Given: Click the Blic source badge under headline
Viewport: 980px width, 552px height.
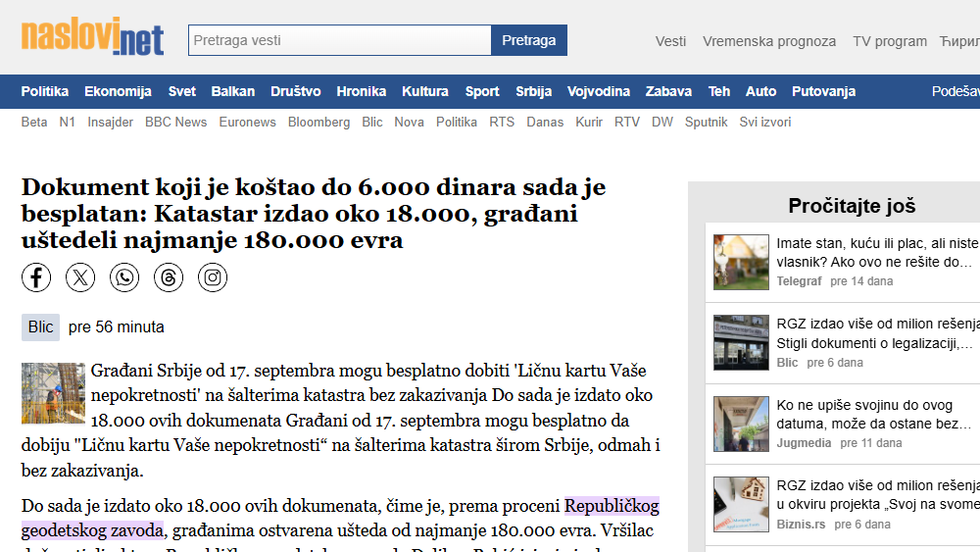Looking at the screenshot, I should click(x=40, y=326).
